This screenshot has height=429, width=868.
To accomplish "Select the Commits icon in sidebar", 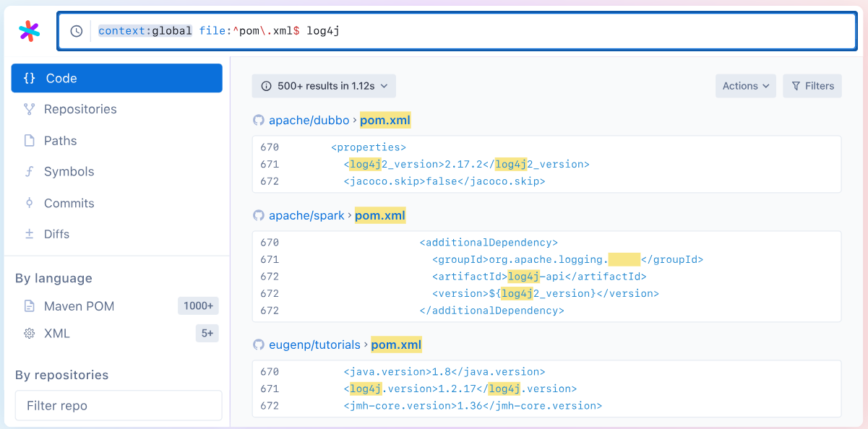I will (x=29, y=203).
